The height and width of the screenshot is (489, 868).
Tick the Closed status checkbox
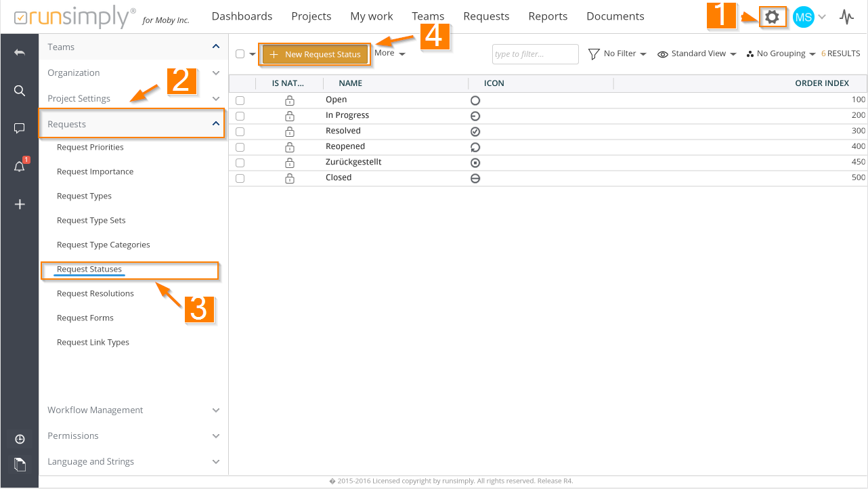point(240,178)
